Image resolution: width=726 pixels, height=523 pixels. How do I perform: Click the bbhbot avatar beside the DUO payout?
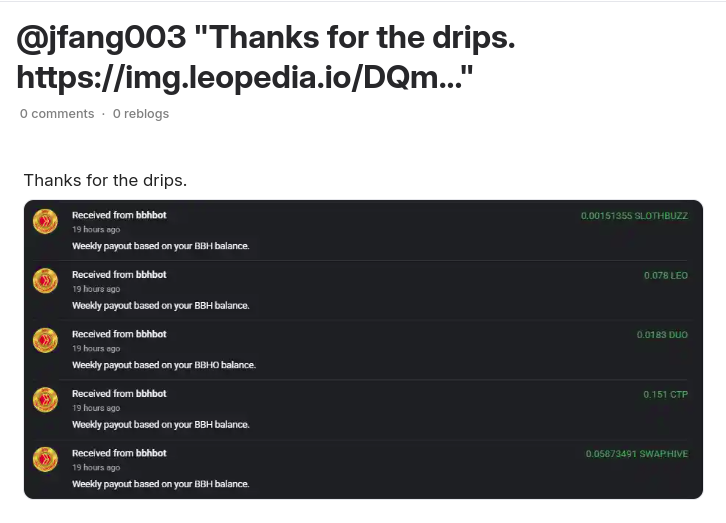pos(45,340)
